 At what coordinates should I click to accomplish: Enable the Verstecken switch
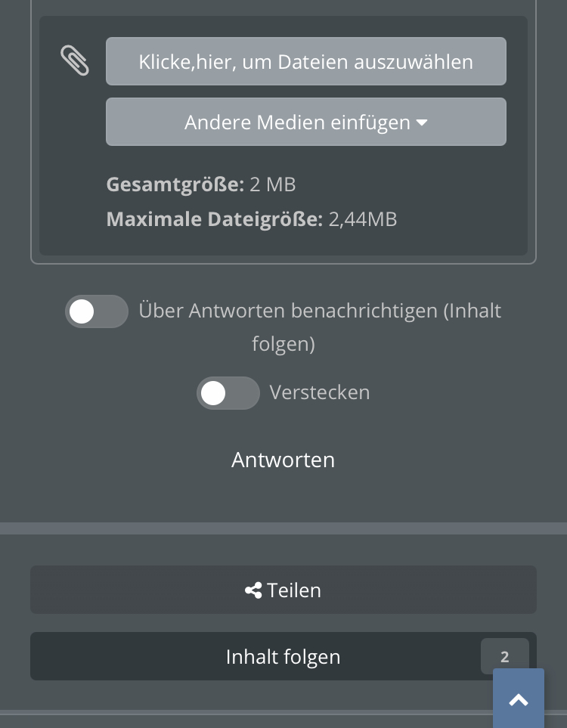228,393
